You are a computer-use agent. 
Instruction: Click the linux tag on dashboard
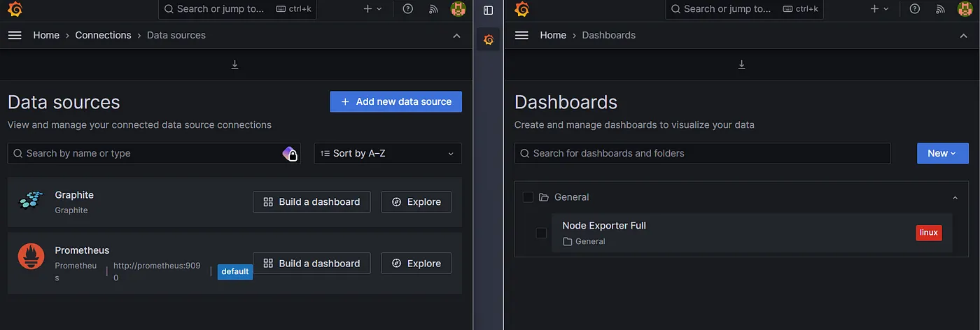click(929, 233)
